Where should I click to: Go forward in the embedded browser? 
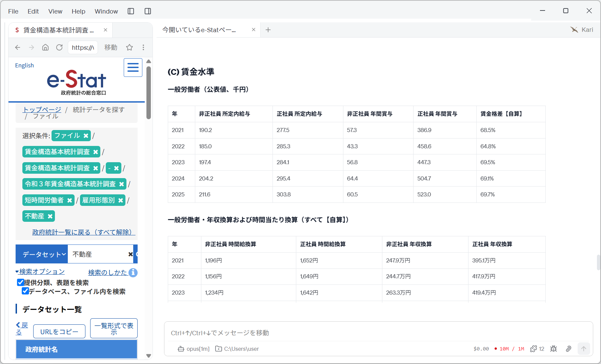point(32,47)
